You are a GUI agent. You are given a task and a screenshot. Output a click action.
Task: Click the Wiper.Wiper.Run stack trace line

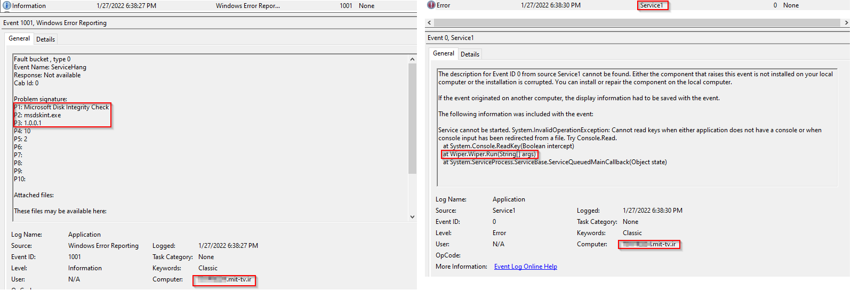[489, 154]
